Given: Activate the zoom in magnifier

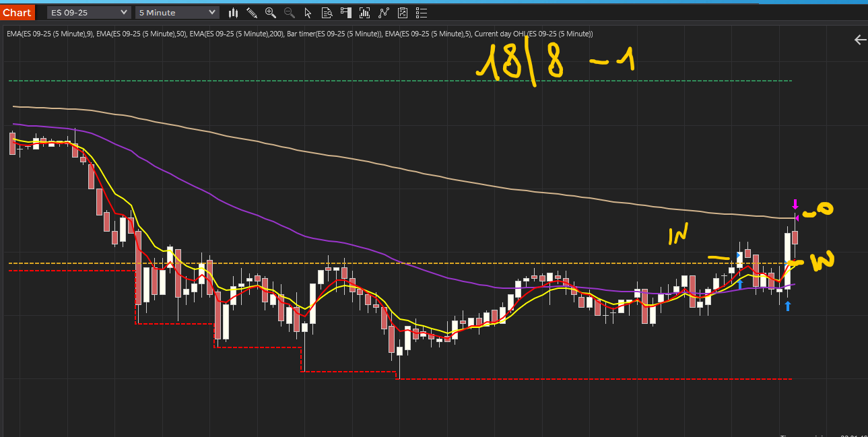Looking at the screenshot, I should point(271,12).
